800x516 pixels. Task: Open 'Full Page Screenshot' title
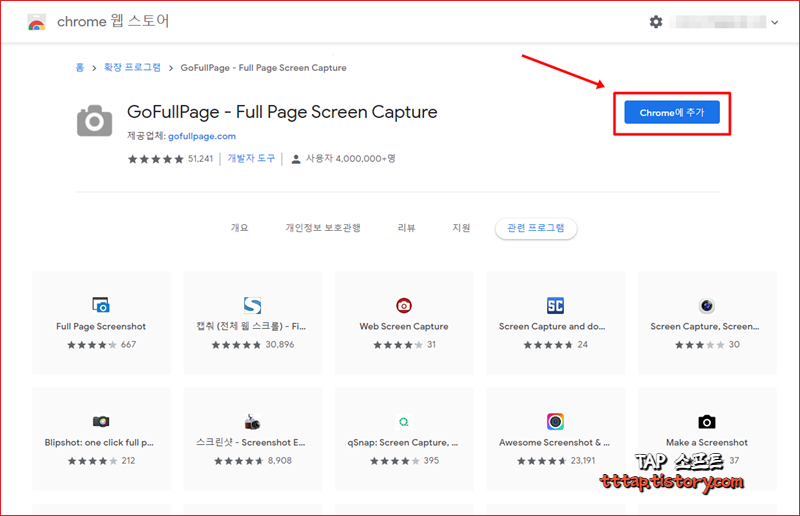point(101,326)
